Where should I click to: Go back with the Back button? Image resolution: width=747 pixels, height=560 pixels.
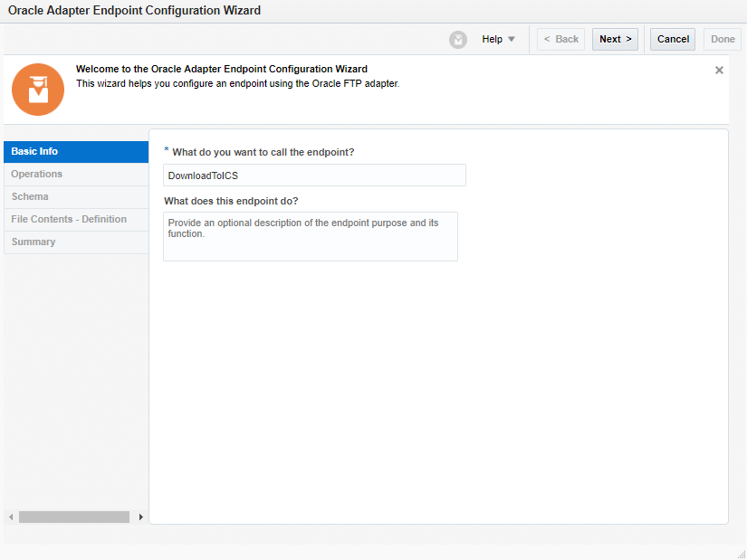pos(560,40)
